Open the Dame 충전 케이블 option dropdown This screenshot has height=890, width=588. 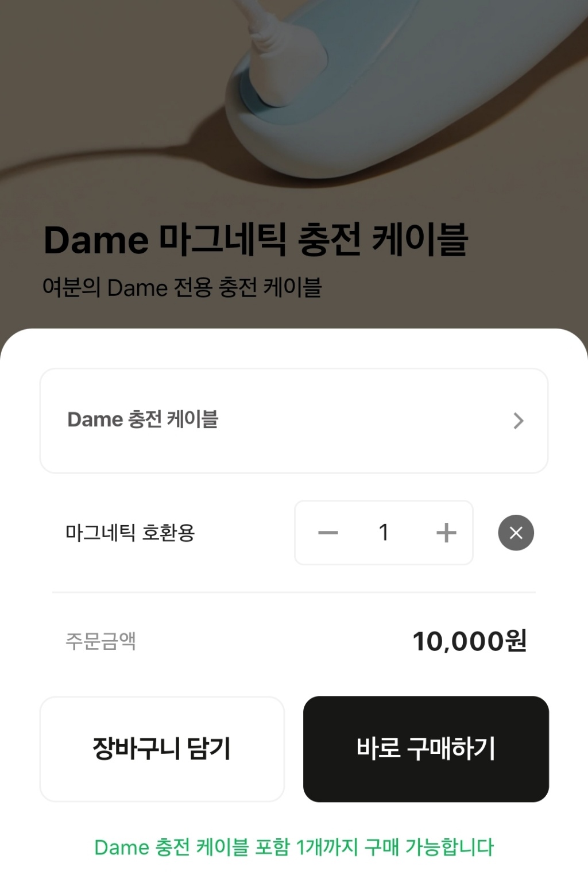(x=293, y=421)
